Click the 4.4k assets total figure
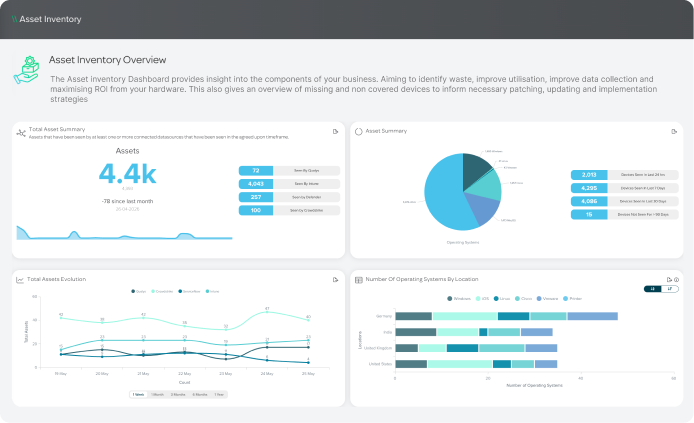This screenshot has width=694, height=423. pos(127,173)
